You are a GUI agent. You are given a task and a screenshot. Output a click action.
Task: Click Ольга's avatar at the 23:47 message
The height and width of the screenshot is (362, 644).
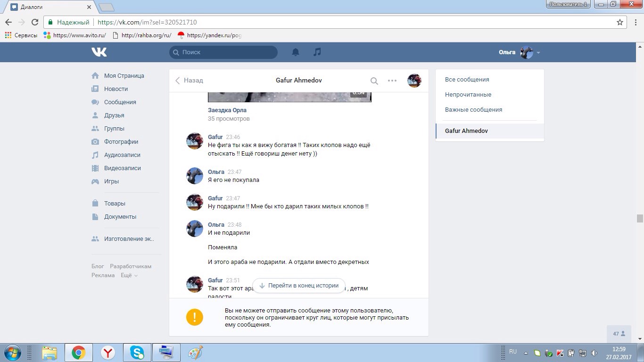tap(195, 176)
